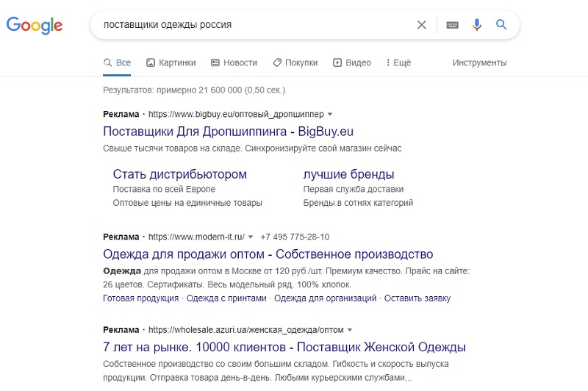Click text Бренды в сотнях категорий

click(358, 203)
